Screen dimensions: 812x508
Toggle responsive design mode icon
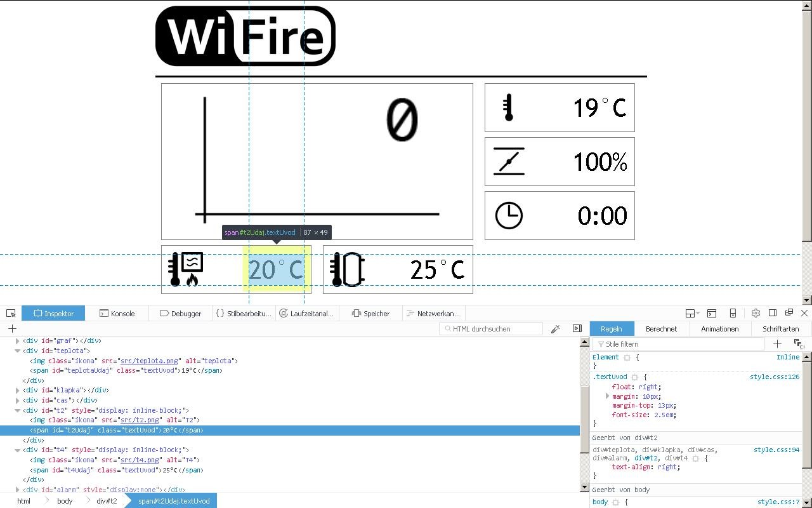pyautogui.click(x=733, y=313)
